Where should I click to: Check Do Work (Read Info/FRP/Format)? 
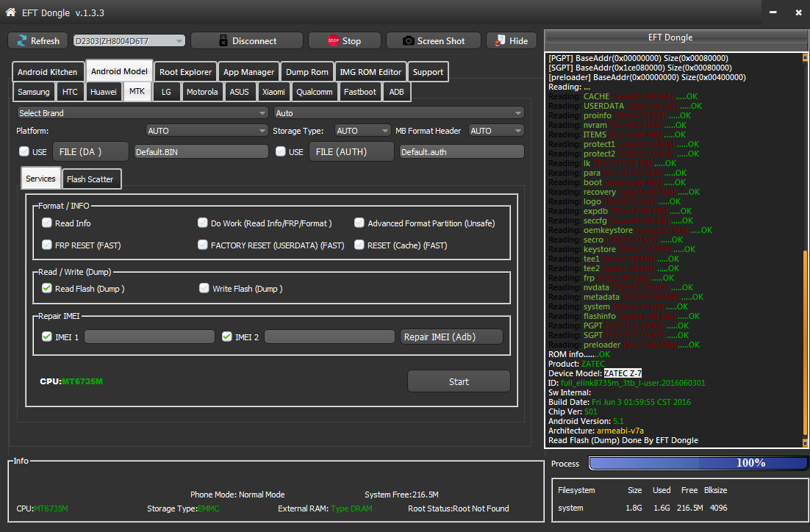pos(203,223)
